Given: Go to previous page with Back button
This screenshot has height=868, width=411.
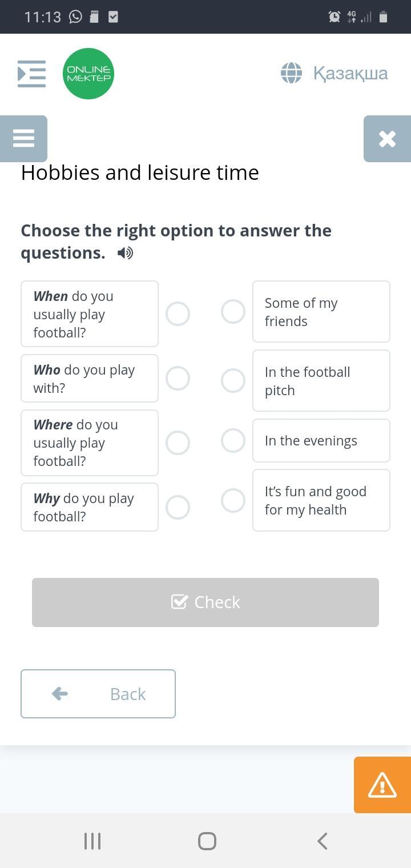Looking at the screenshot, I should coord(98,694).
